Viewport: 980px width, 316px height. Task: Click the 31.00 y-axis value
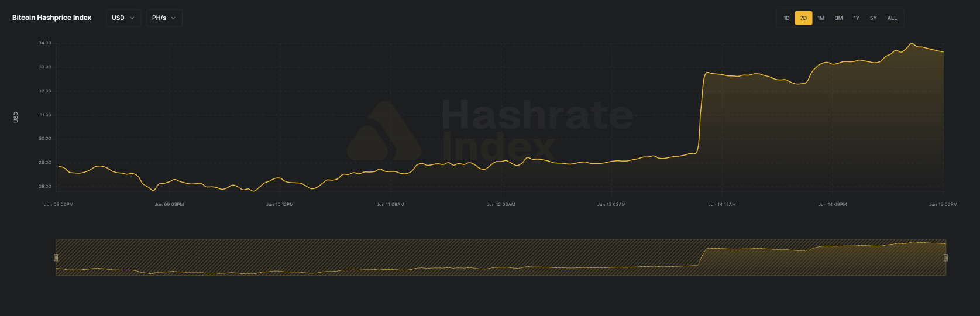45,115
